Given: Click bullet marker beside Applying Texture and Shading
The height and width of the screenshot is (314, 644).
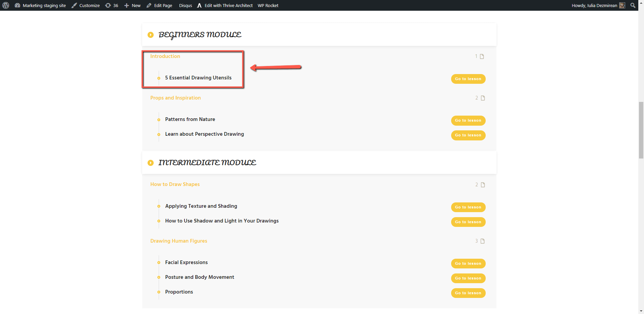Looking at the screenshot, I should [x=159, y=206].
